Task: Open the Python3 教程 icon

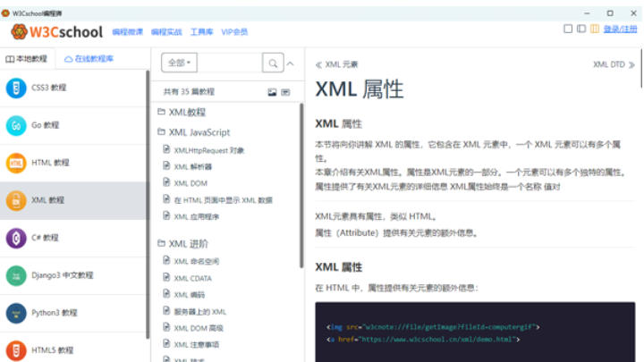Action: click(16, 313)
